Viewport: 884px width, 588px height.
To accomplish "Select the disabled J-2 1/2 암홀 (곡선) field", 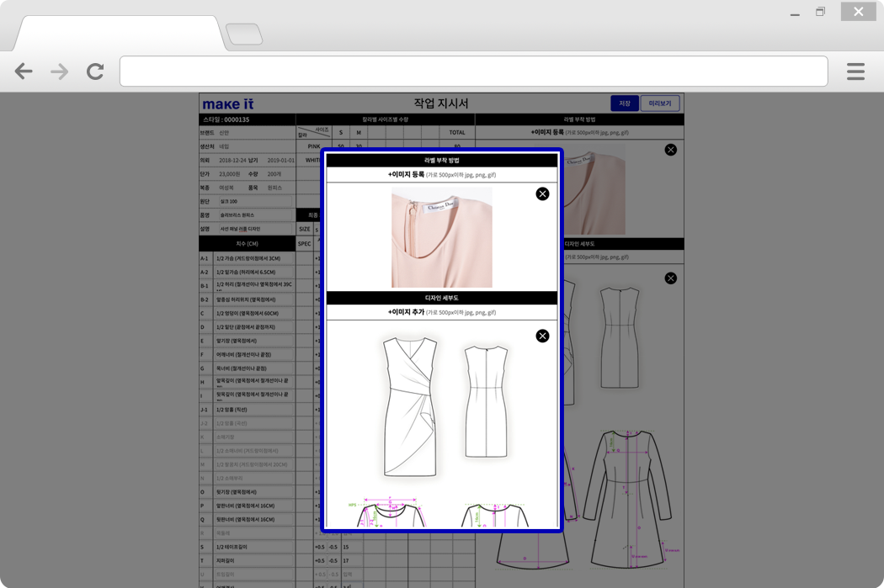I will point(253,423).
